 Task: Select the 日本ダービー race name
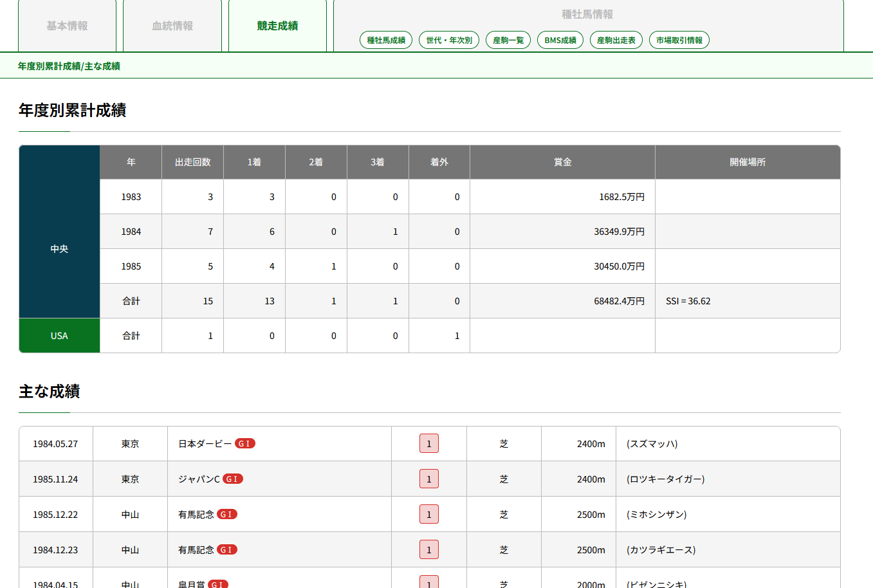pos(205,444)
